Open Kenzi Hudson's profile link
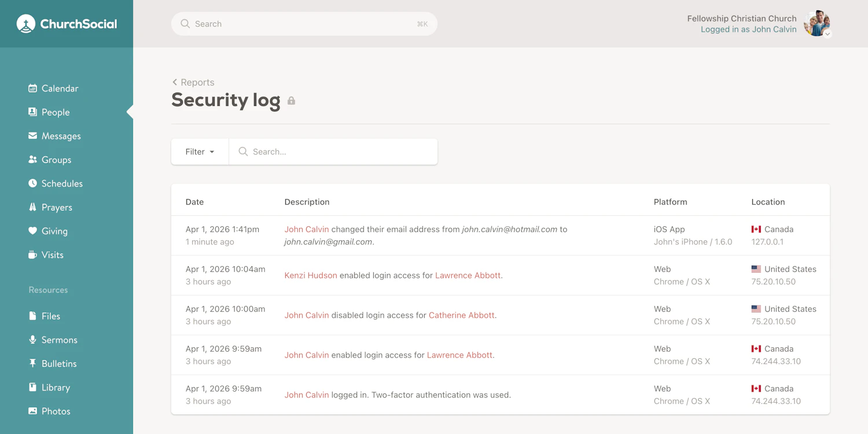This screenshot has height=434, width=868. tap(311, 275)
